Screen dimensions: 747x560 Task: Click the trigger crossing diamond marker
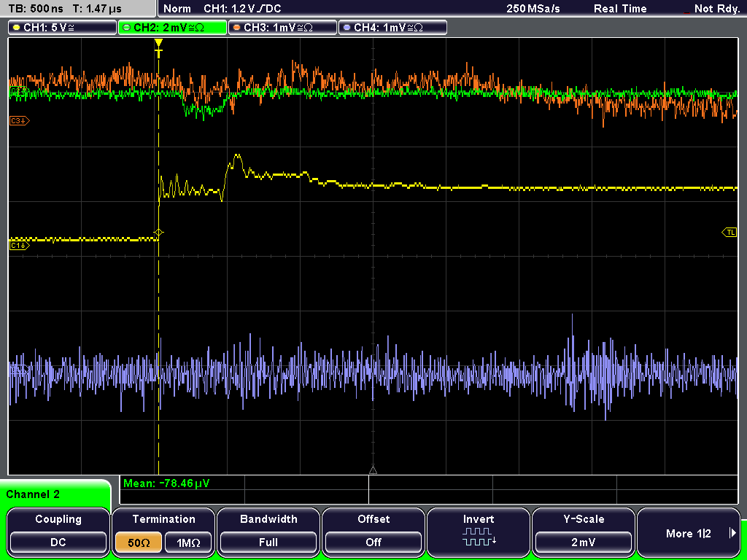(x=158, y=233)
